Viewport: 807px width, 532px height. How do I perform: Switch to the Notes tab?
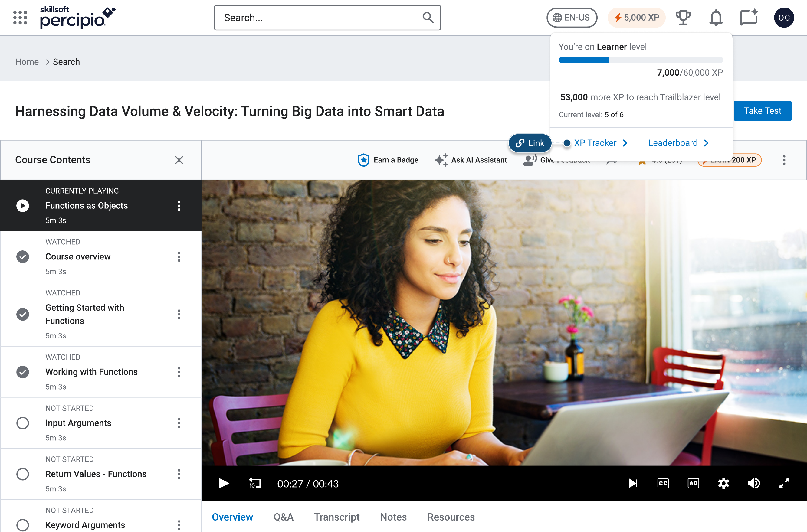pyautogui.click(x=393, y=517)
